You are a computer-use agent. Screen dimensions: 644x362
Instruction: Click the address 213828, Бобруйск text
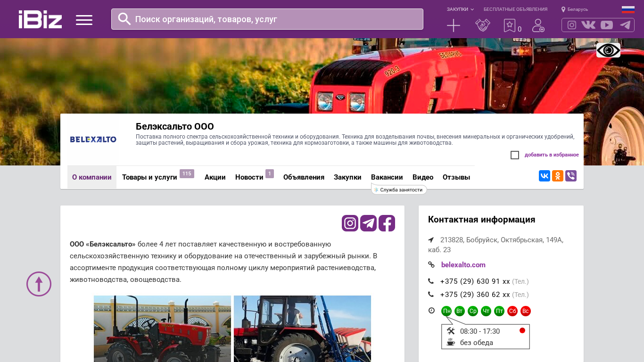click(x=495, y=245)
